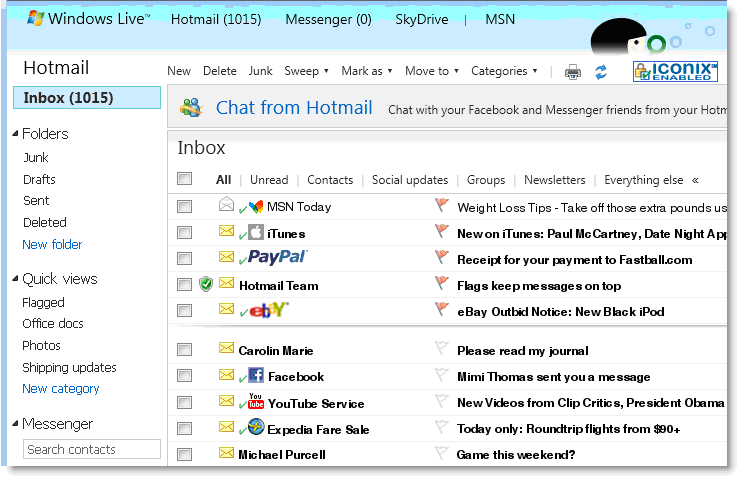Click the Chat from Hotmail people icon

[191, 107]
